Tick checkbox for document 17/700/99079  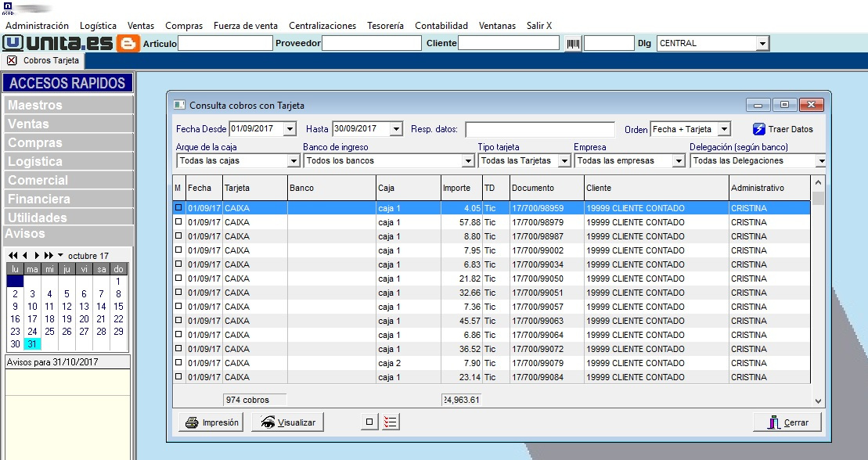tap(178, 362)
